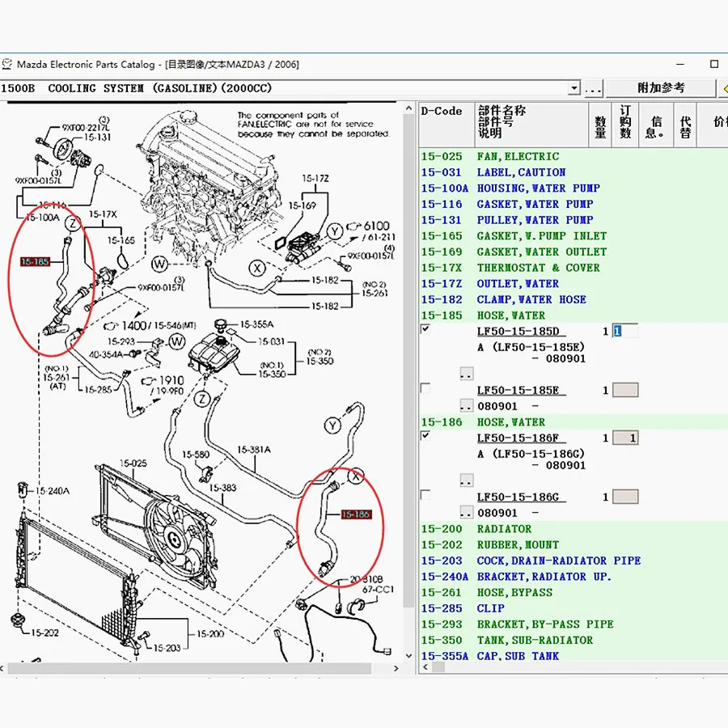Select the 15-293 BRACKET, BY-PASS PIPE row
Viewport: 728px width, 728px height.
click(x=574, y=624)
